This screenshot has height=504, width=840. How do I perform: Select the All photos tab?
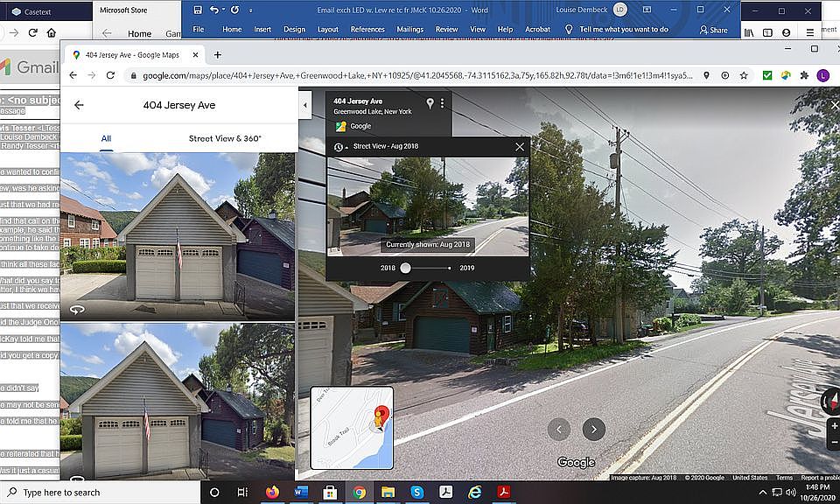[x=106, y=139]
